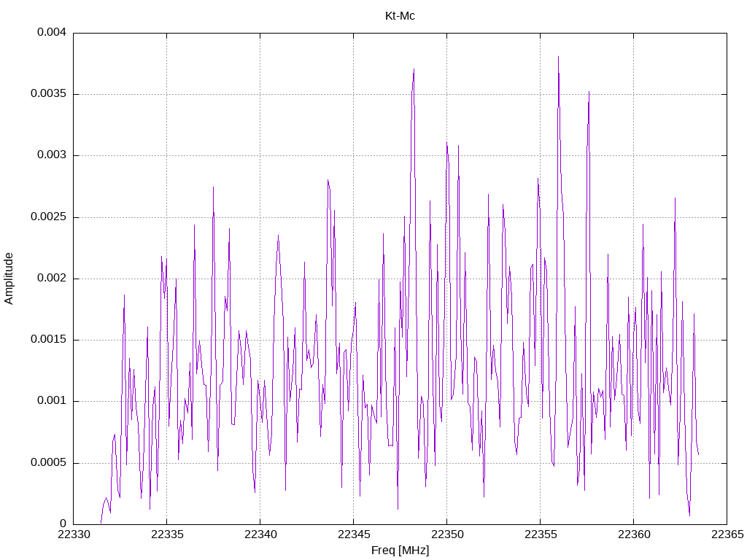Viewport: 747px width, 560px height.
Task: Click the x-axis tick label 22345
Action: (354, 534)
